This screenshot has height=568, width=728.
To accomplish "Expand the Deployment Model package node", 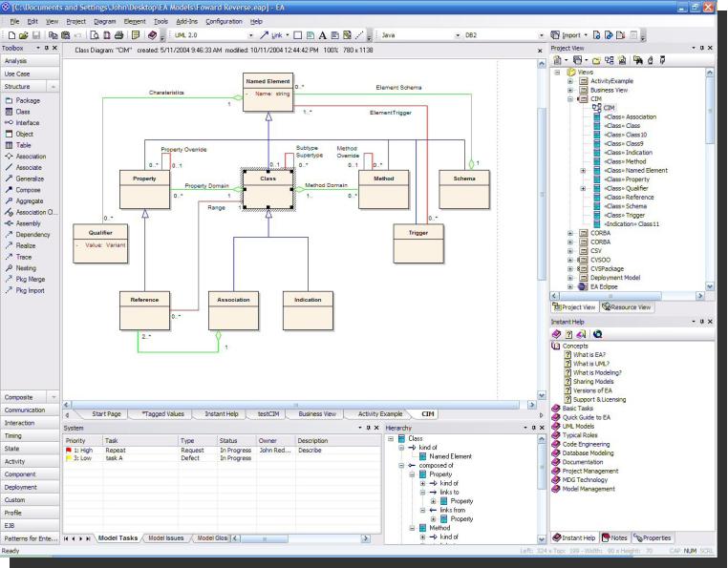I will (570, 278).
